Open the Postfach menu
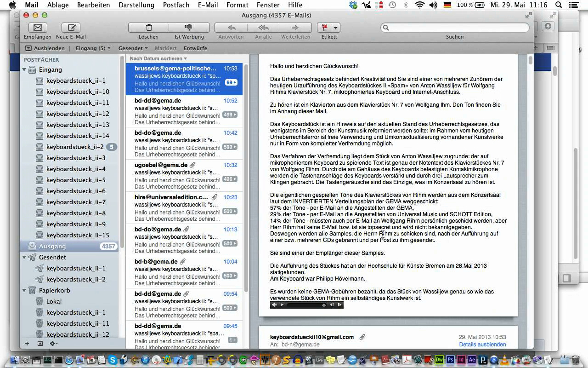 coord(176,5)
